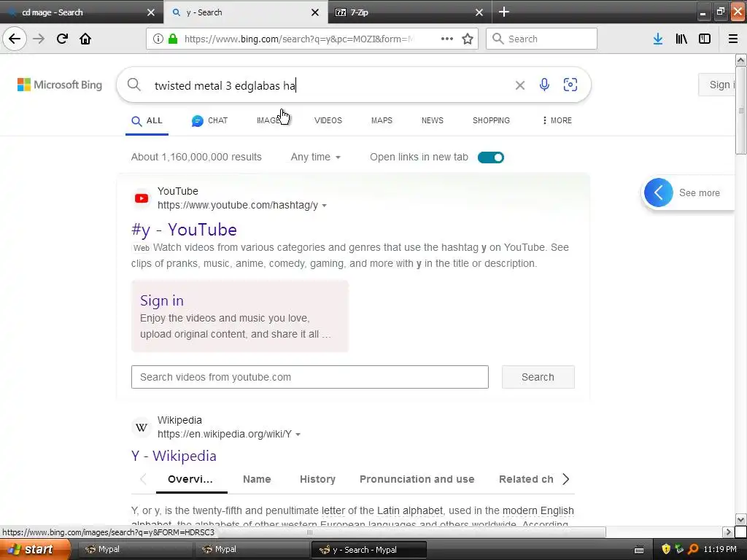Select the ALL results tab
Viewport: 747px width, 560px height.
[x=147, y=121]
